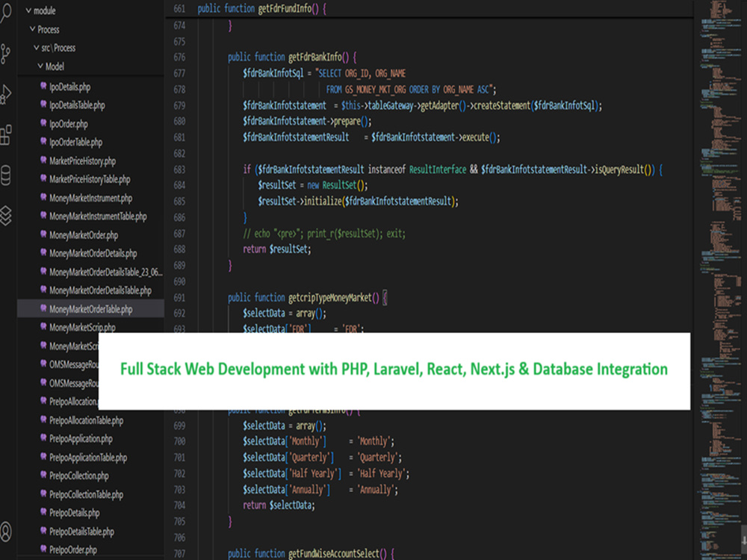Image resolution: width=747 pixels, height=560 pixels.
Task: Open PreIpoDetails.php file
Action: pyautogui.click(x=74, y=513)
